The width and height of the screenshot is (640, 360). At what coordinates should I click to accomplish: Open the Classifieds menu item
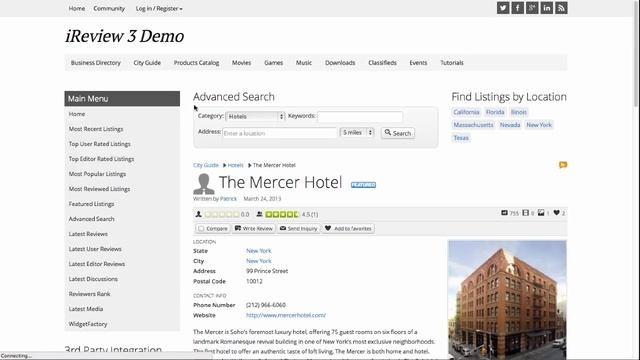coord(382,62)
